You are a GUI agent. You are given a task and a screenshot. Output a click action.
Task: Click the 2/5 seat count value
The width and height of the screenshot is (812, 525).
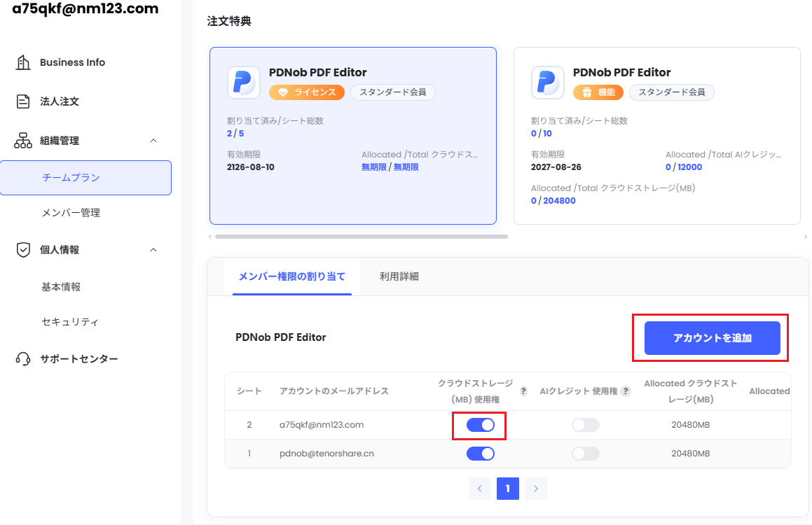point(235,134)
